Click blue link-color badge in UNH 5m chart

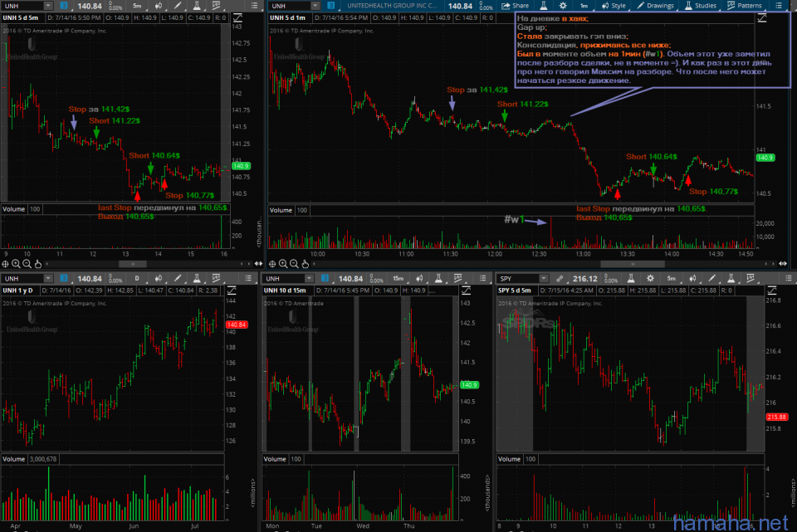pos(64,6)
